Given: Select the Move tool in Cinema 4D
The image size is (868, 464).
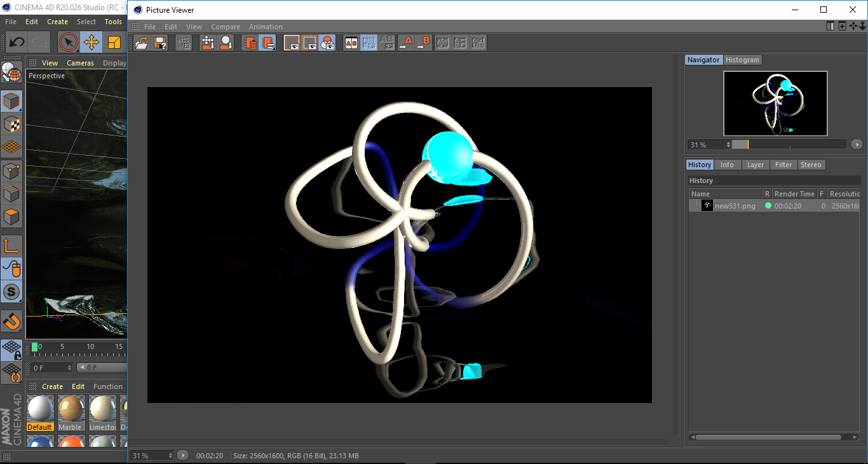Looking at the screenshot, I should 92,43.
